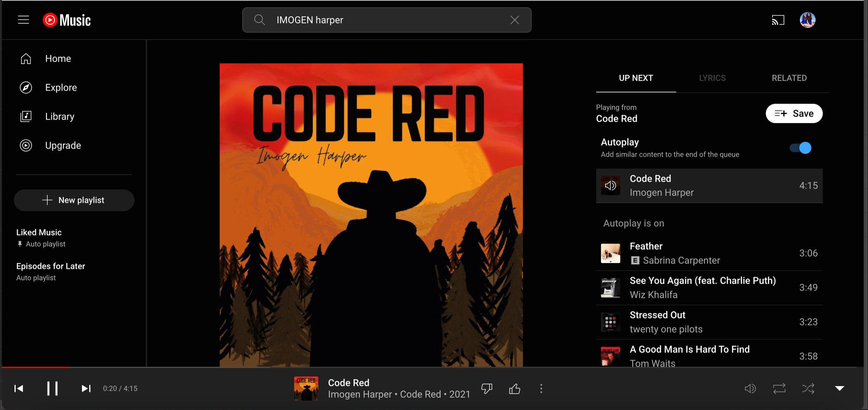Turn off the Autoplay switch
Screen dimensions: 868x410
click(x=800, y=148)
